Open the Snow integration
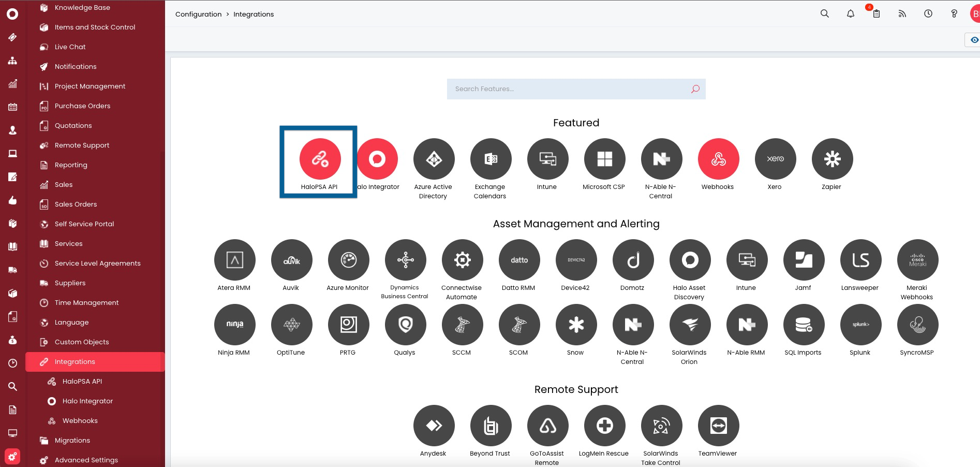Screen dimensions: 980x467 point(576,325)
